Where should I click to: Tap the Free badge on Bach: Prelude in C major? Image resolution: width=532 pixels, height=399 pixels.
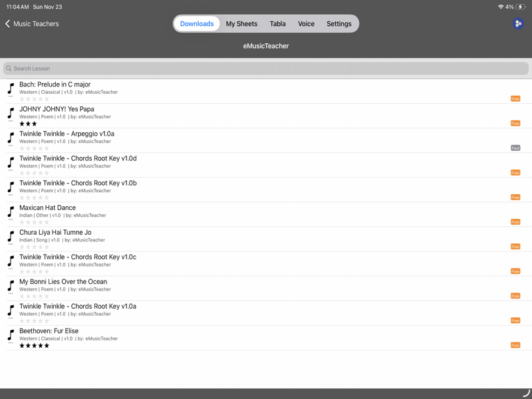[515, 98]
